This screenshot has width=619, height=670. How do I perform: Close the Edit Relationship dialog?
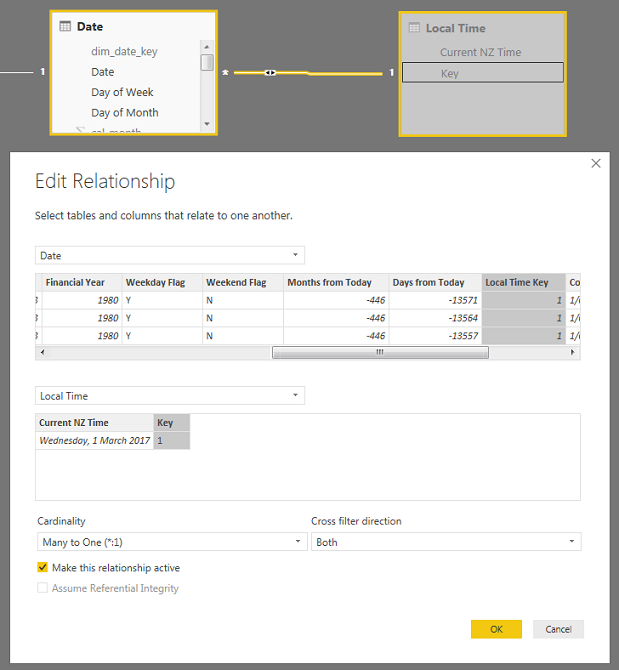tap(596, 163)
